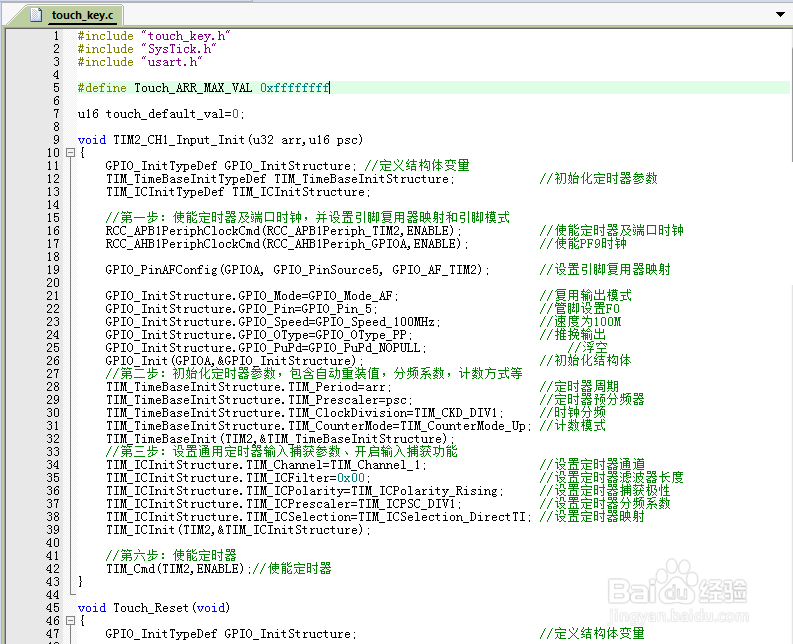The height and width of the screenshot is (644, 793).
Task: Click the #include "touch_key.h" line
Action: [154, 36]
